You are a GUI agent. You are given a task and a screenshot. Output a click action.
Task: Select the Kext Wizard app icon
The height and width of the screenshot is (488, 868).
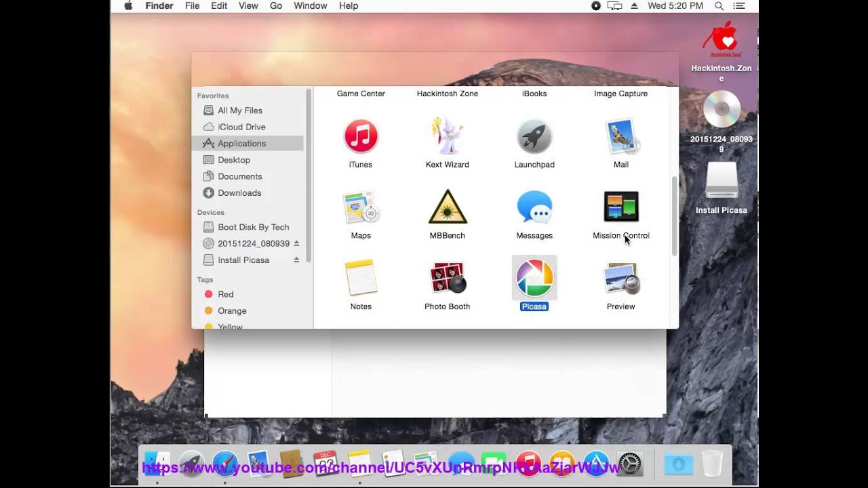tap(448, 136)
